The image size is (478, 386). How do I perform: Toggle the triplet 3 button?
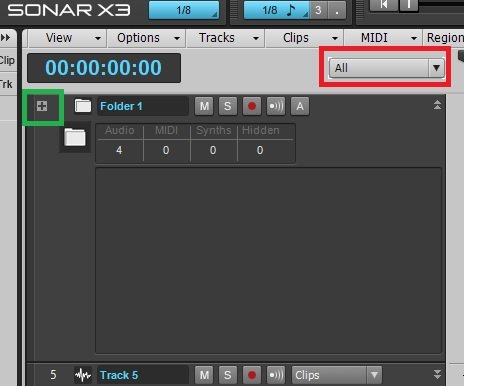tap(319, 10)
